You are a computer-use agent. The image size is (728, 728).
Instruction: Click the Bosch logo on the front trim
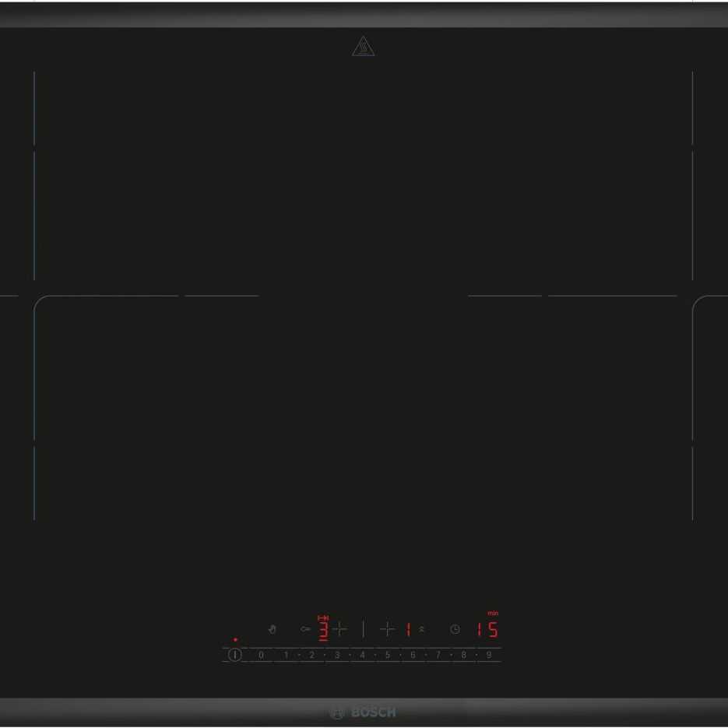tap(364, 712)
